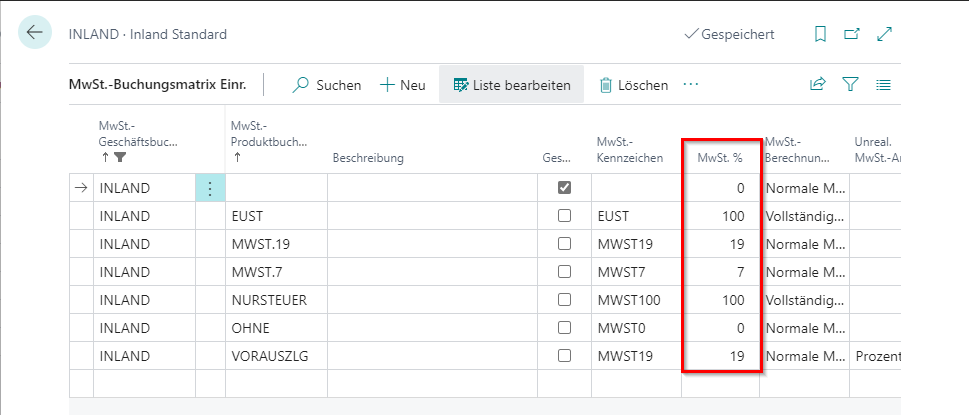
Task: Open the filter pane icon
Action: click(851, 85)
